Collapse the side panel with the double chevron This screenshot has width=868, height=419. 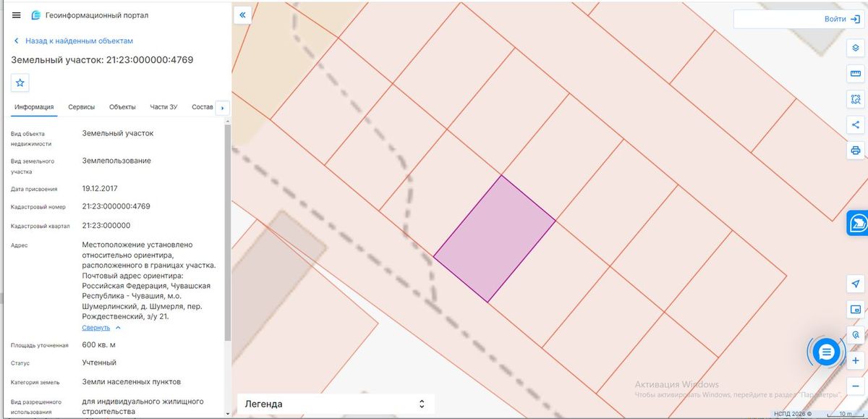[242, 14]
